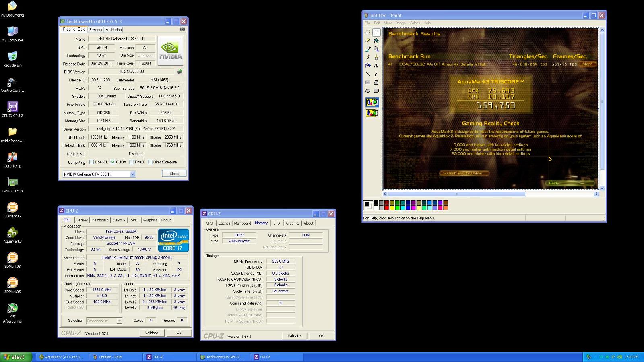Open the Help menu in Paint
Screen dimensions: 644x362
pos(427,23)
